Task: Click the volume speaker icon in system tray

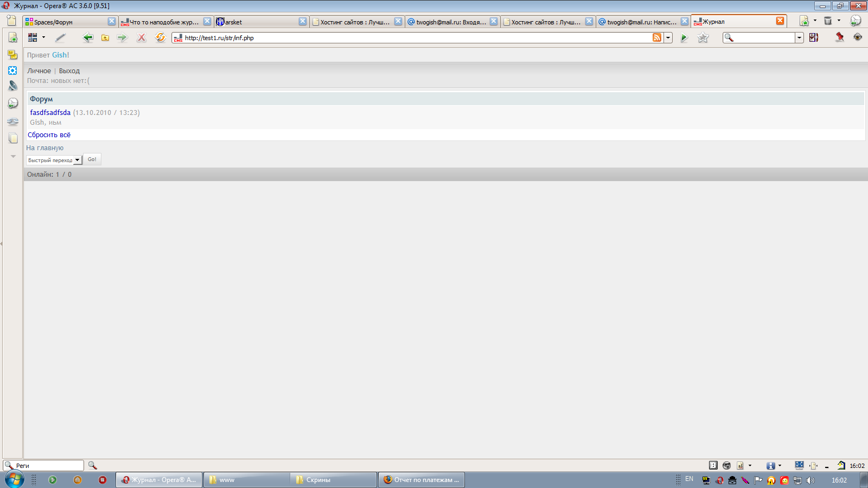Action: click(x=810, y=480)
